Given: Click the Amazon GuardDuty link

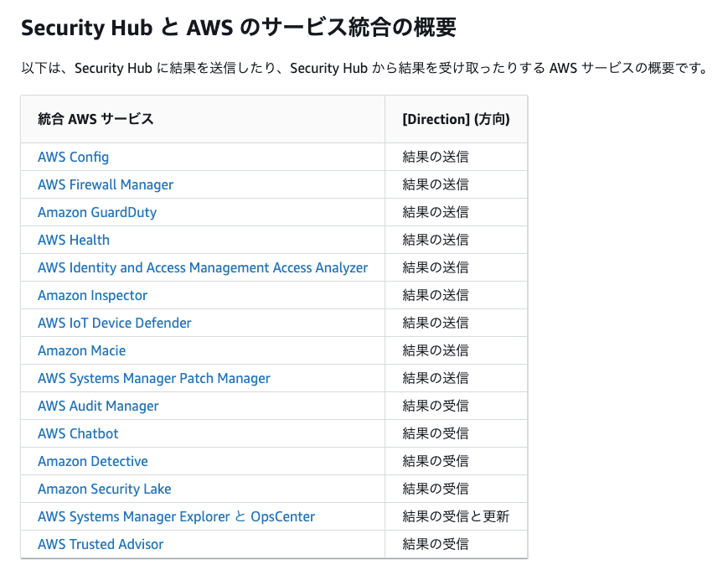Looking at the screenshot, I should 97,212.
